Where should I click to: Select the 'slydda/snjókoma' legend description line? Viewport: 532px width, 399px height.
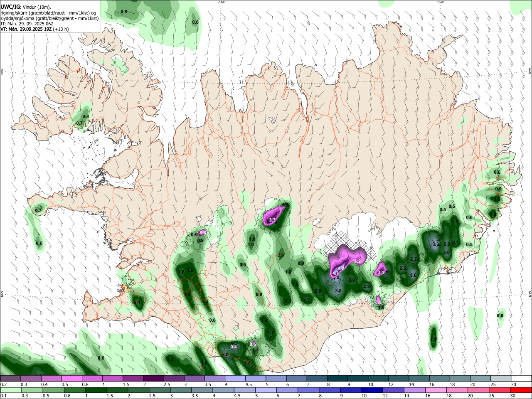tap(49, 18)
